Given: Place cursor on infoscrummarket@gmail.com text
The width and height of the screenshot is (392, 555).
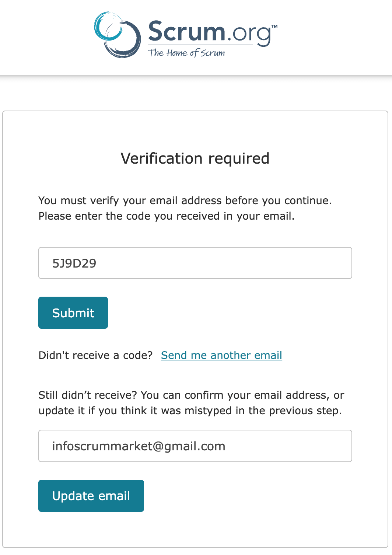Looking at the screenshot, I should pyautogui.click(x=139, y=446).
